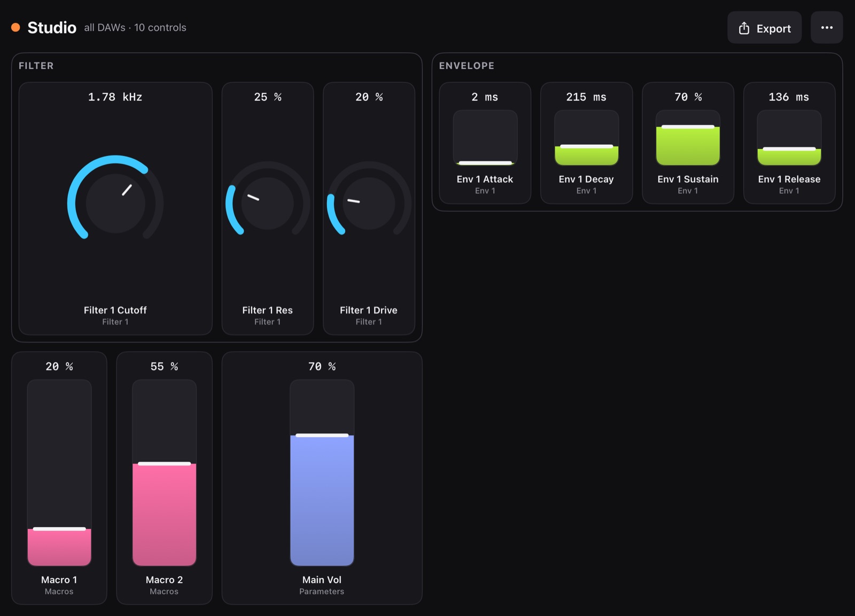The width and height of the screenshot is (855, 616).
Task: Click the Macro 1 label
Action: coord(59,580)
